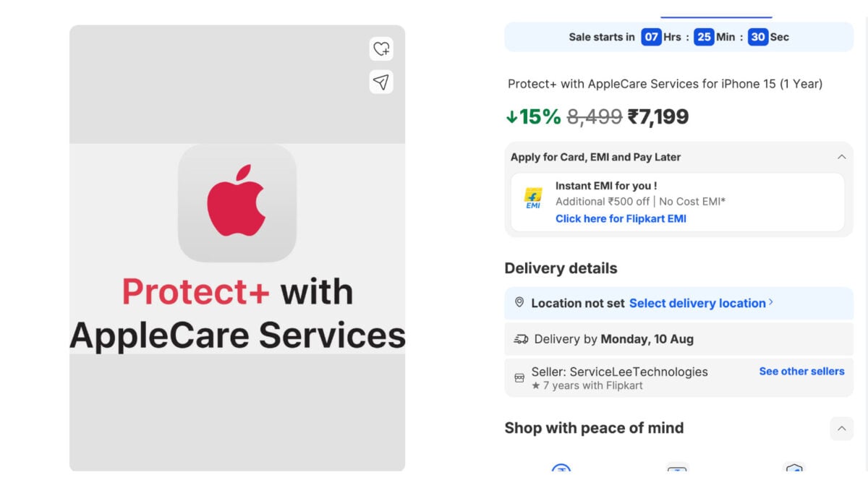Collapse the Shop with peace of mind section

click(x=841, y=429)
